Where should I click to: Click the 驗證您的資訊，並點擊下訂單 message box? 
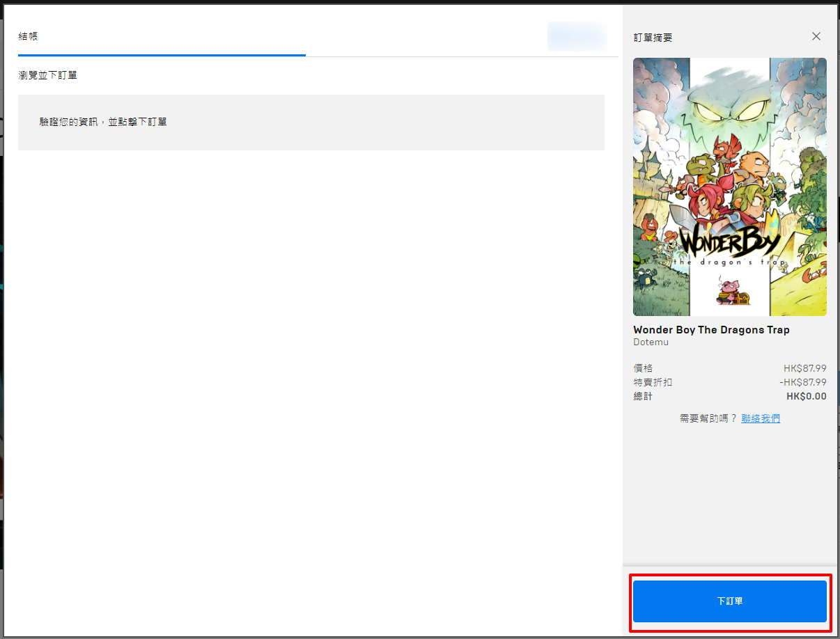(x=311, y=123)
